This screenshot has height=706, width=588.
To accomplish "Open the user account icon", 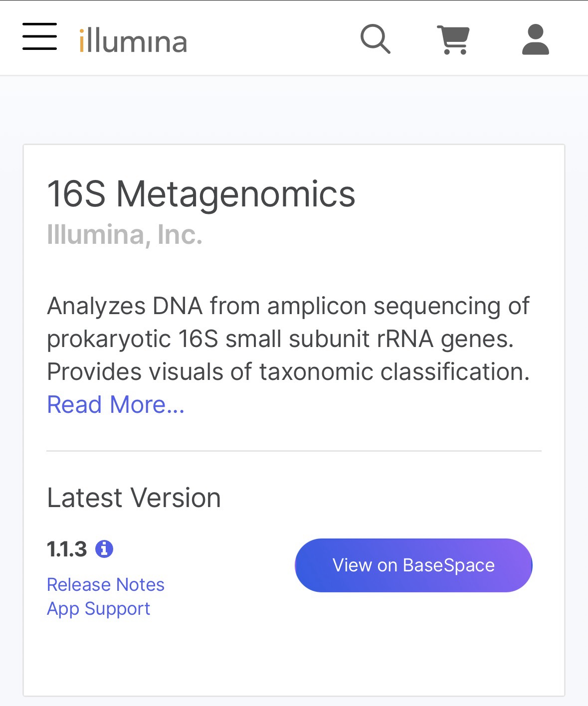I will pyautogui.click(x=535, y=39).
